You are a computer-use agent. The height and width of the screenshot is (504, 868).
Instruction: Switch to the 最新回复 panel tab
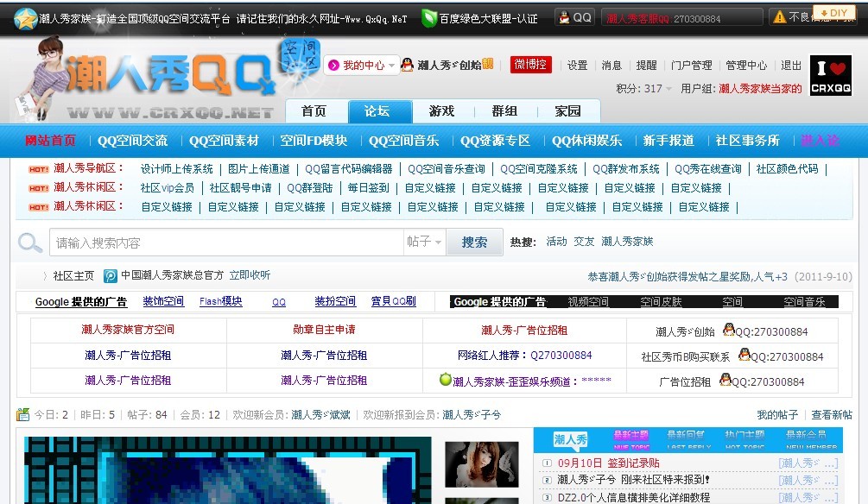pos(688,439)
